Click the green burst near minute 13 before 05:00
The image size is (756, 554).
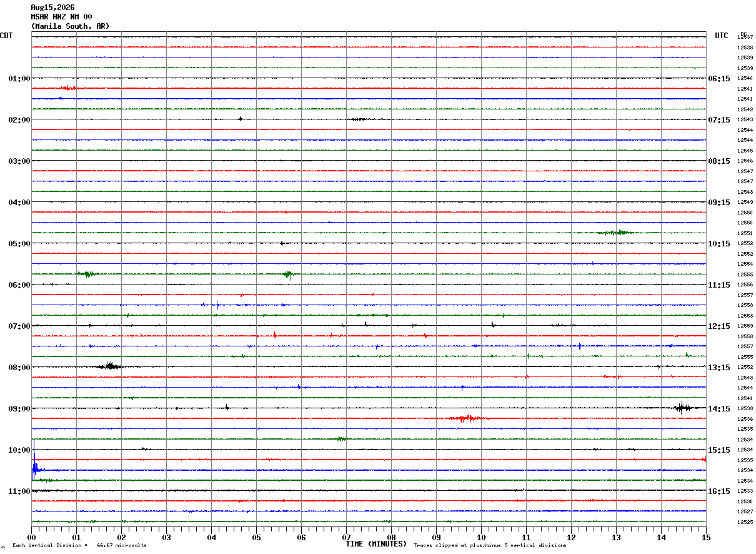pos(615,233)
